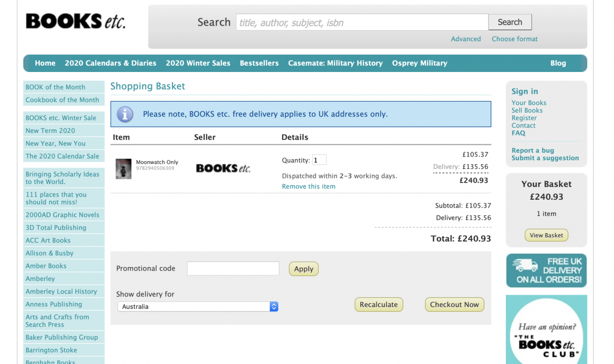Open Advanced search options
This screenshot has height=364, width=614.
465,39
